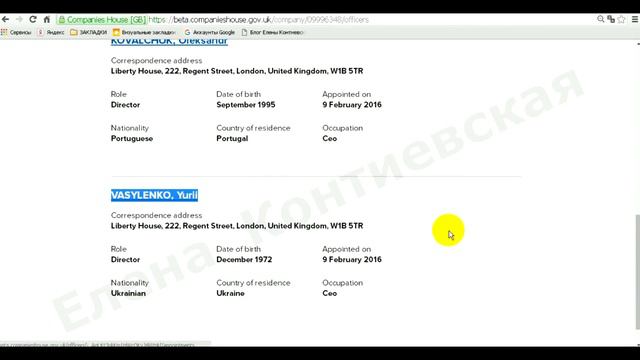This screenshot has height=360, width=640.
Task: Open the Яндекс bookmark
Action: pos(51,32)
